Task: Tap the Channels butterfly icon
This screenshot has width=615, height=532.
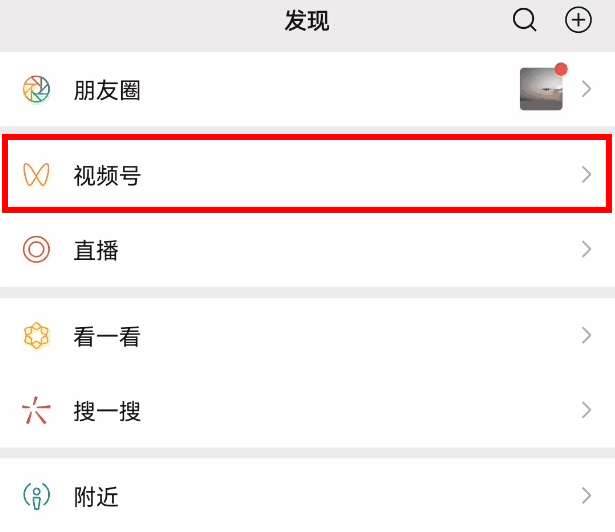Action: pyautogui.click(x=36, y=176)
